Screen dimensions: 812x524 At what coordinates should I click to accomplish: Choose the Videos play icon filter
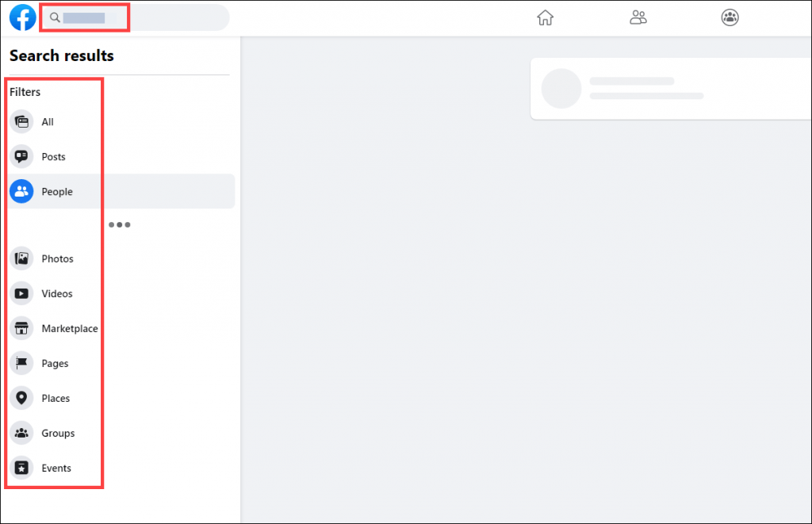click(x=21, y=293)
